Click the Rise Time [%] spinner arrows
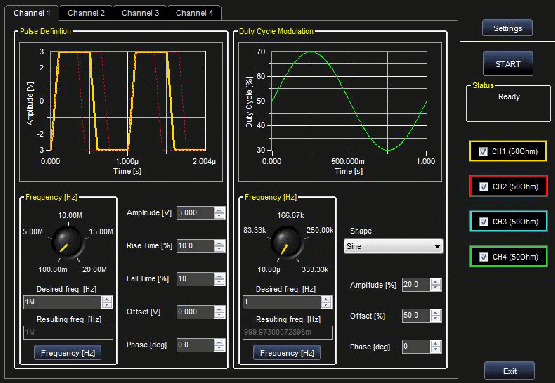 (x=219, y=246)
